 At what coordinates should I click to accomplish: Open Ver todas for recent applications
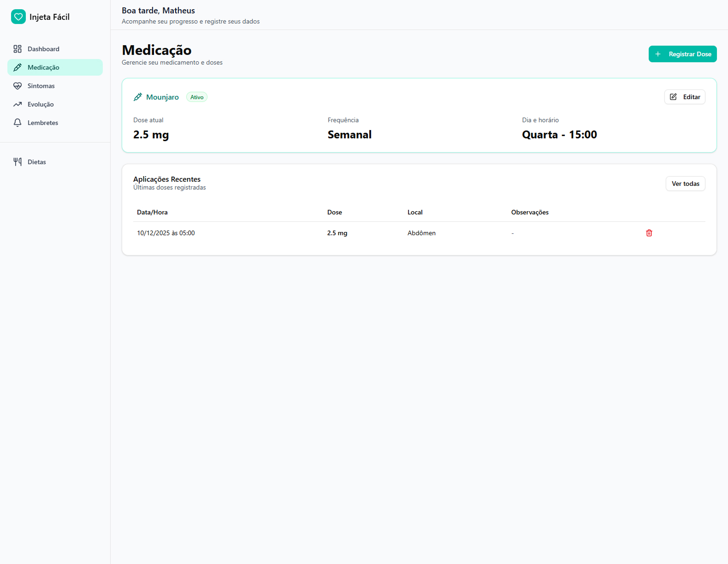coord(685,184)
